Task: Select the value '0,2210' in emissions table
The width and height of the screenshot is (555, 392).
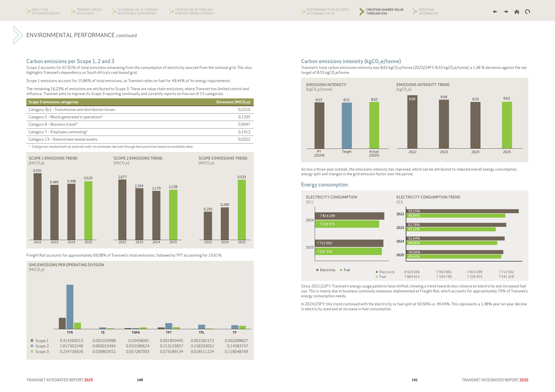Action: tap(244, 110)
